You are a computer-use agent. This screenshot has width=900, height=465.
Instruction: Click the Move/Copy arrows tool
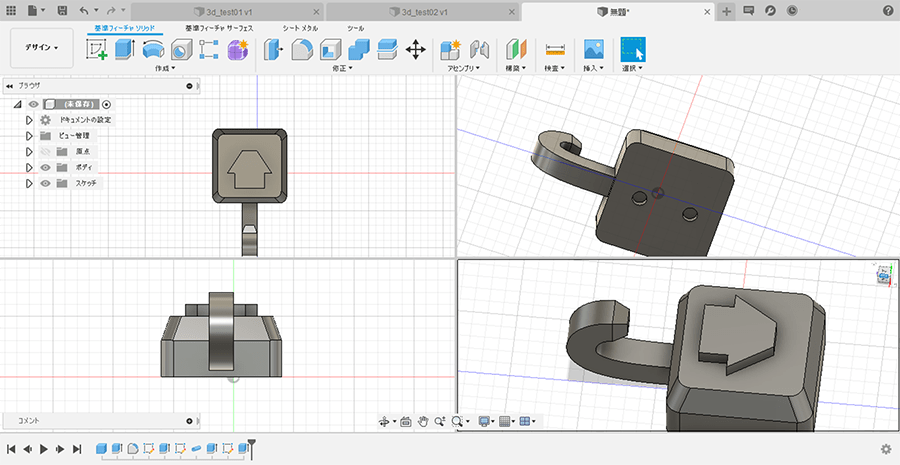tap(415, 50)
